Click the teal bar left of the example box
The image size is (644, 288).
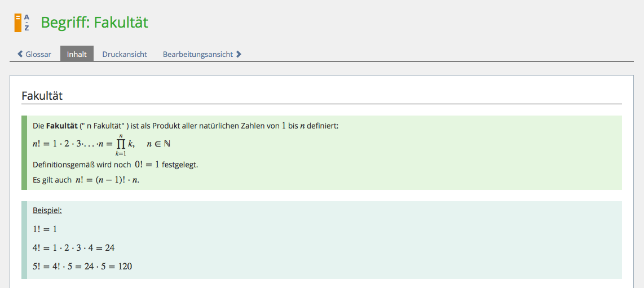(x=24, y=240)
